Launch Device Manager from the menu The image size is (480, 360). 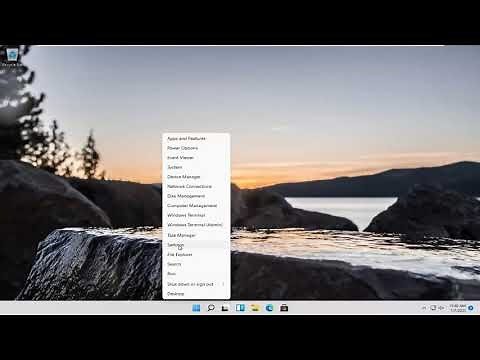pos(196,177)
